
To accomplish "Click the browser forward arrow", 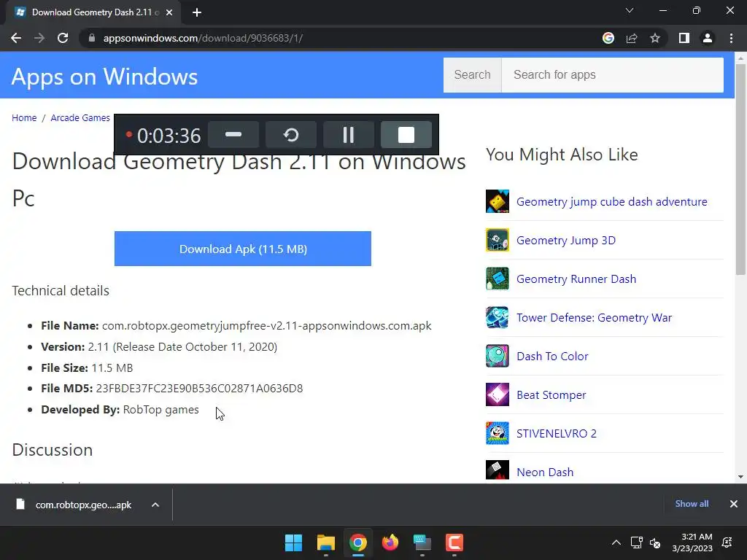I will tap(39, 38).
